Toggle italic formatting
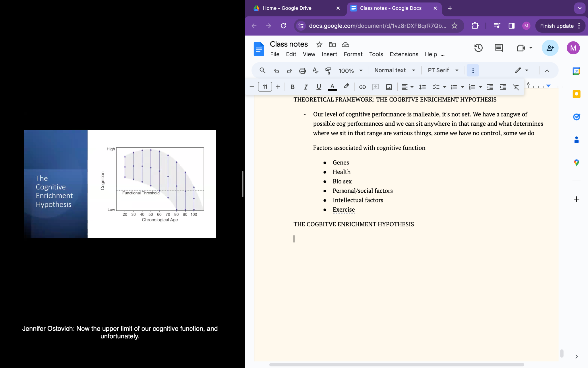Image resolution: width=588 pixels, height=368 pixels. [305, 87]
